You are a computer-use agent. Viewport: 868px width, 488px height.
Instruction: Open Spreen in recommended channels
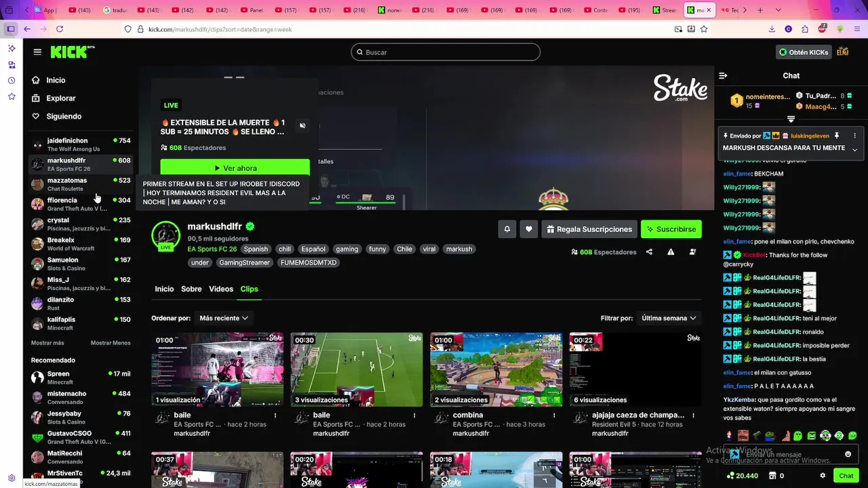tap(81, 378)
